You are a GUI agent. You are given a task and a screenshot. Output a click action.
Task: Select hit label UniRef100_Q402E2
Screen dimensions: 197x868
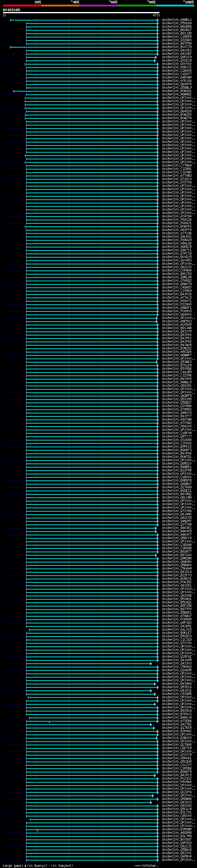pyautogui.click(x=176, y=50)
